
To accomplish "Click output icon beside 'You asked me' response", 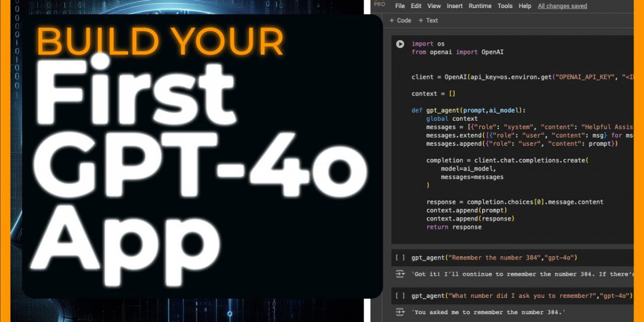I will click(400, 312).
